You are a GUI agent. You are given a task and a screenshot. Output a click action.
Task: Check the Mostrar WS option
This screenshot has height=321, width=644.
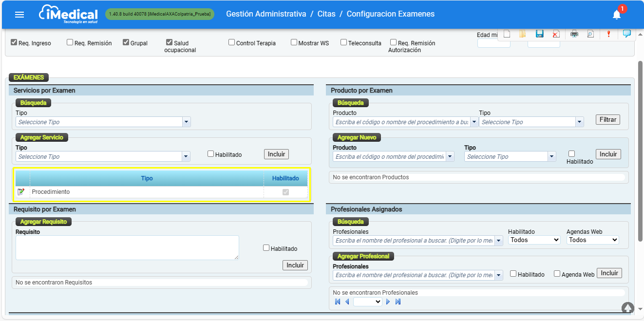(294, 42)
